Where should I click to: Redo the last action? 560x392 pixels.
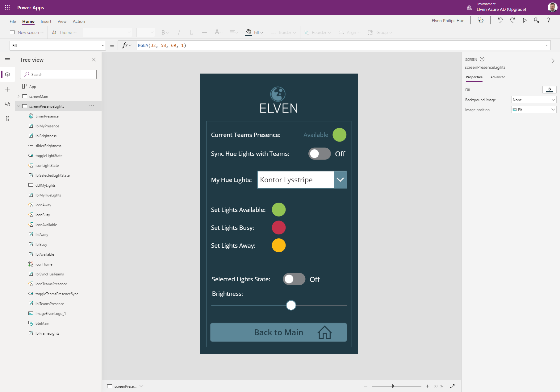(x=512, y=20)
